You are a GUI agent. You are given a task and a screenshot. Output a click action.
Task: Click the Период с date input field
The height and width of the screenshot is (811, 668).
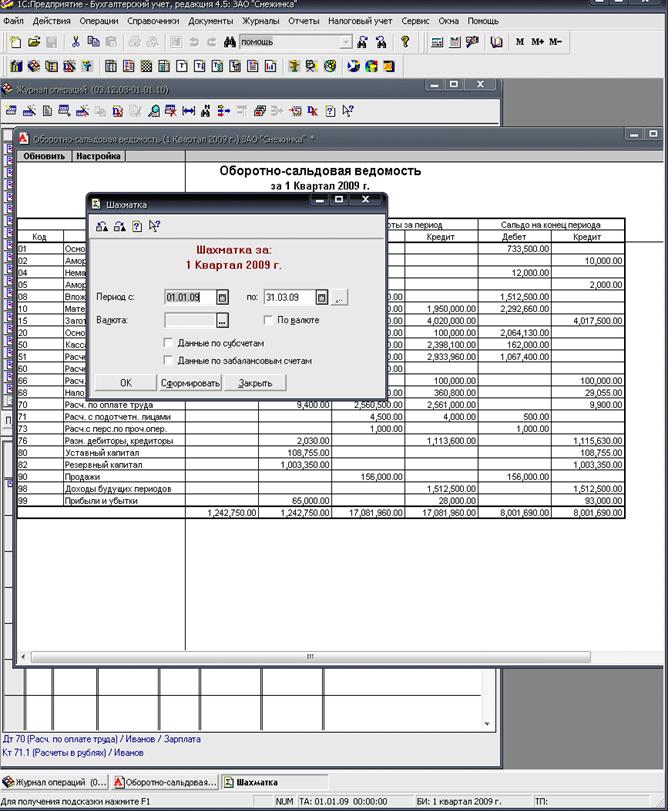coord(189,297)
